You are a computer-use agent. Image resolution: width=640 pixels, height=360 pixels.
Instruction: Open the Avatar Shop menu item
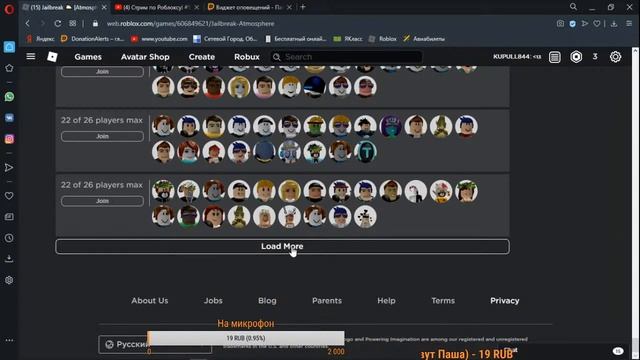(145, 57)
